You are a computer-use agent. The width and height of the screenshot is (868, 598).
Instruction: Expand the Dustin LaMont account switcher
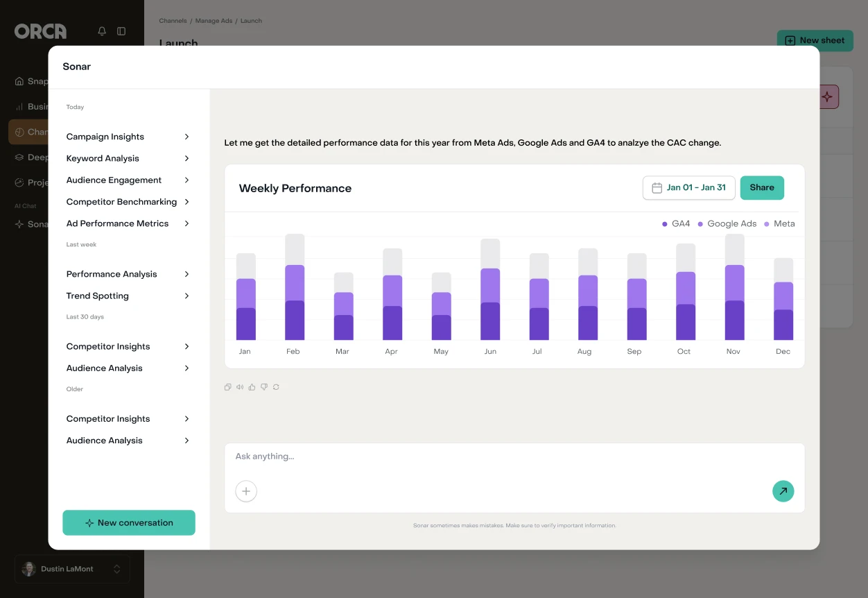click(x=117, y=569)
